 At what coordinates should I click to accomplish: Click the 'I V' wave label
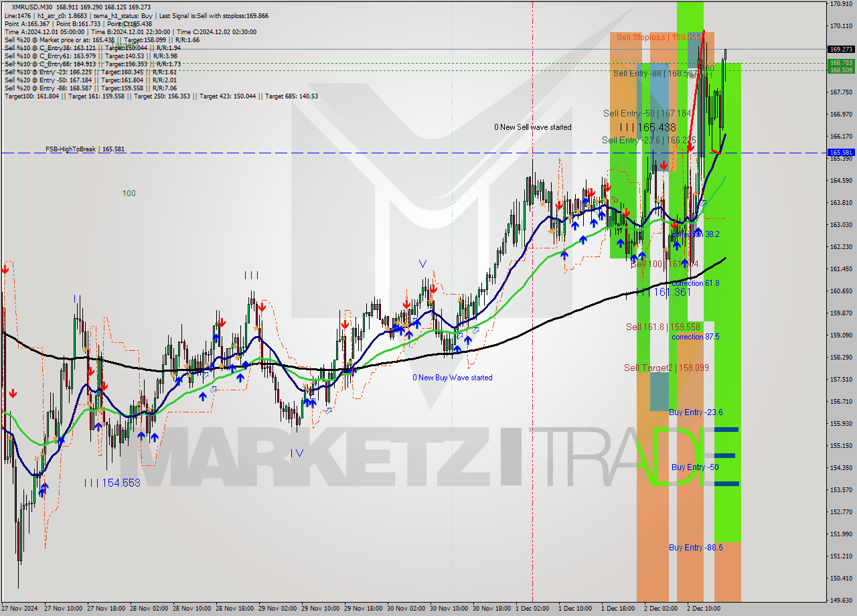[x=297, y=453]
